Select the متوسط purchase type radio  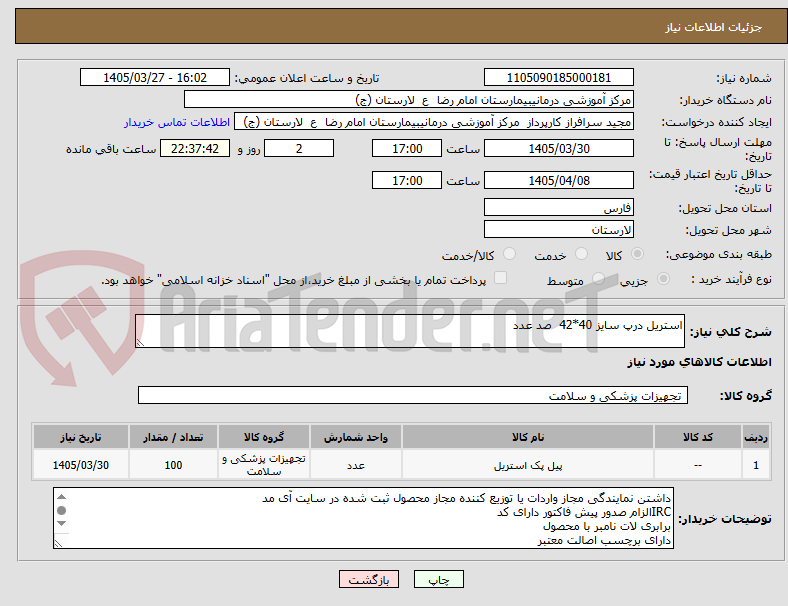pos(598,279)
